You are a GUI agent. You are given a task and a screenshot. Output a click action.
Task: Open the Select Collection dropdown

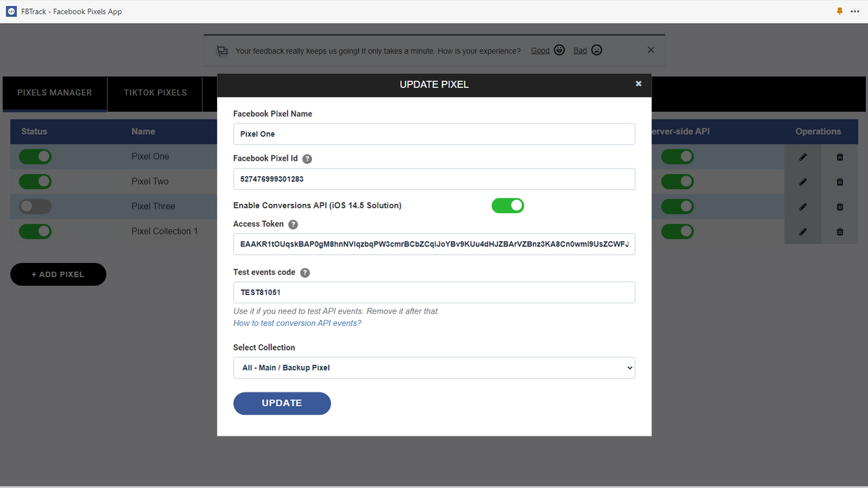434,367
